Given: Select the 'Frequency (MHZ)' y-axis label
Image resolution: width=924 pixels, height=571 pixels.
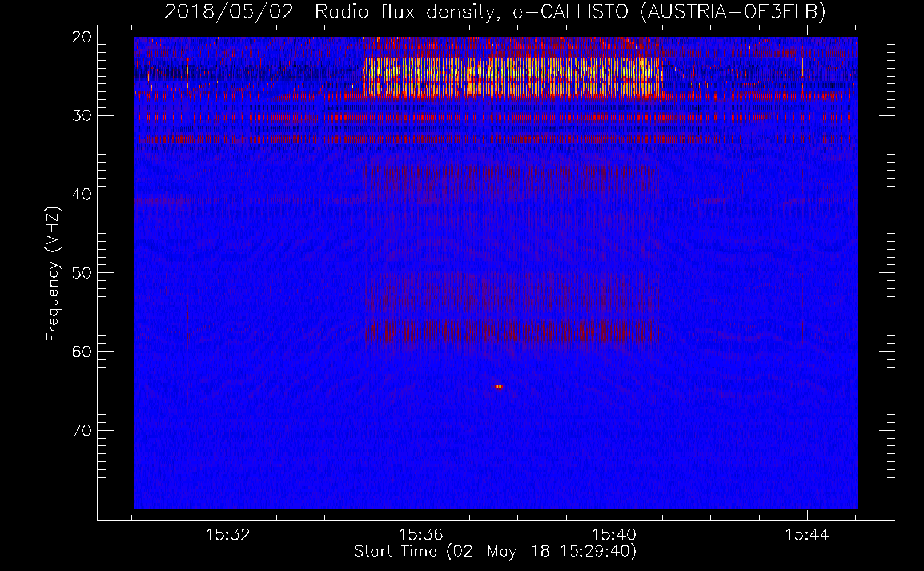Looking at the screenshot, I should (53, 274).
